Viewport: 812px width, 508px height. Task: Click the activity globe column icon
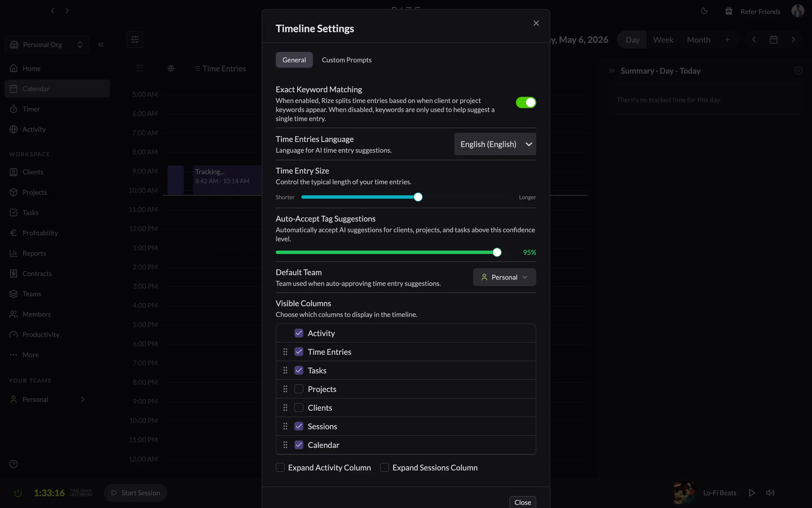[171, 69]
